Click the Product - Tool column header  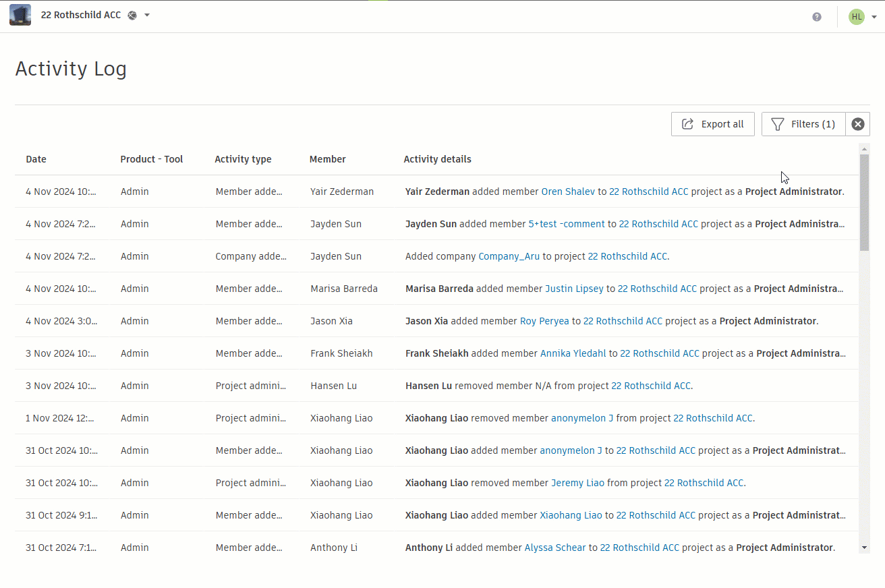pos(152,160)
